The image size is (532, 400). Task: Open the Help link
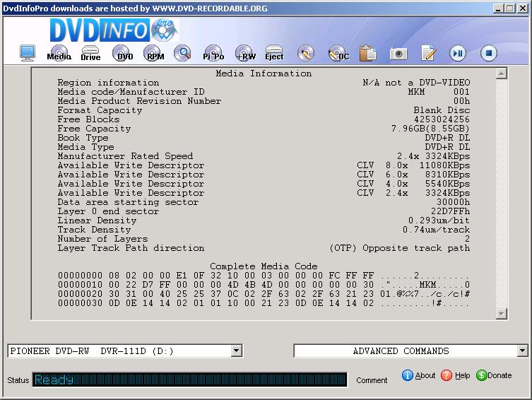tap(463, 375)
